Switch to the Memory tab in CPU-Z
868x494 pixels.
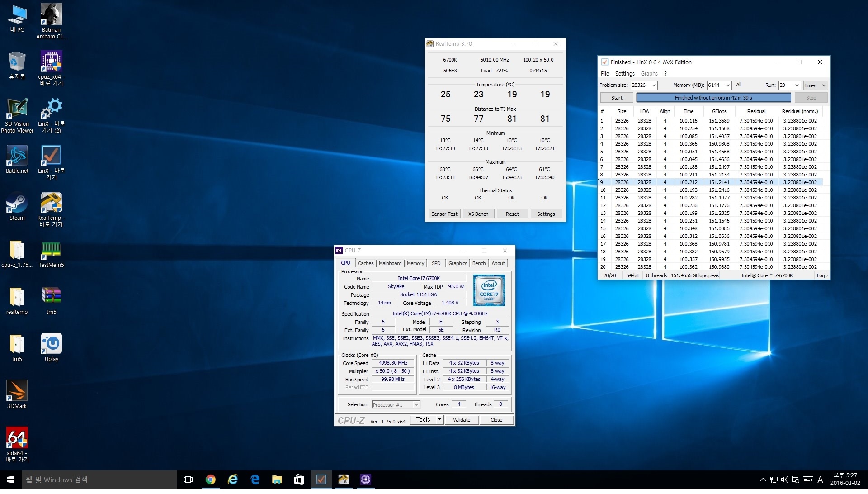[x=415, y=263]
